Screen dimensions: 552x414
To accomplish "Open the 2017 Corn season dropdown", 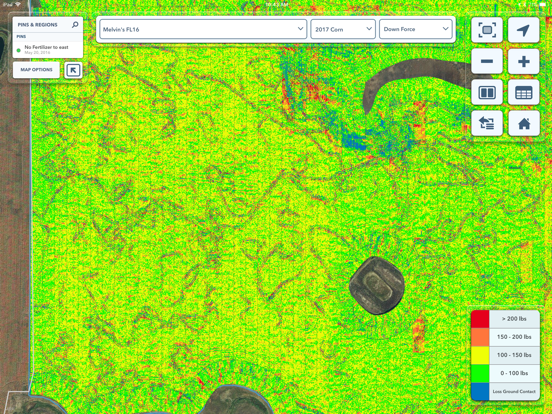I will [343, 29].
